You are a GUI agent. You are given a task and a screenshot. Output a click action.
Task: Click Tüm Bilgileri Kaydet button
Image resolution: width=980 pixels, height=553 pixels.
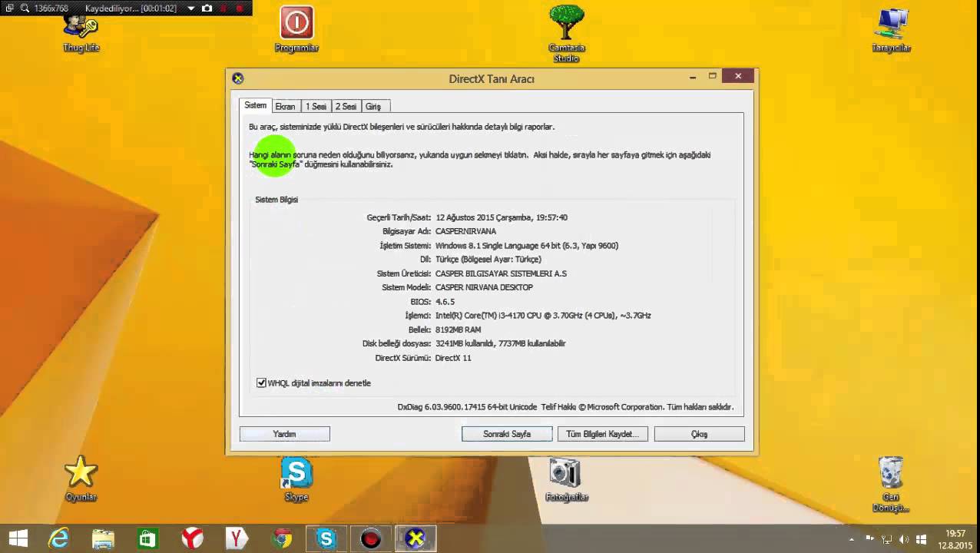[602, 434]
